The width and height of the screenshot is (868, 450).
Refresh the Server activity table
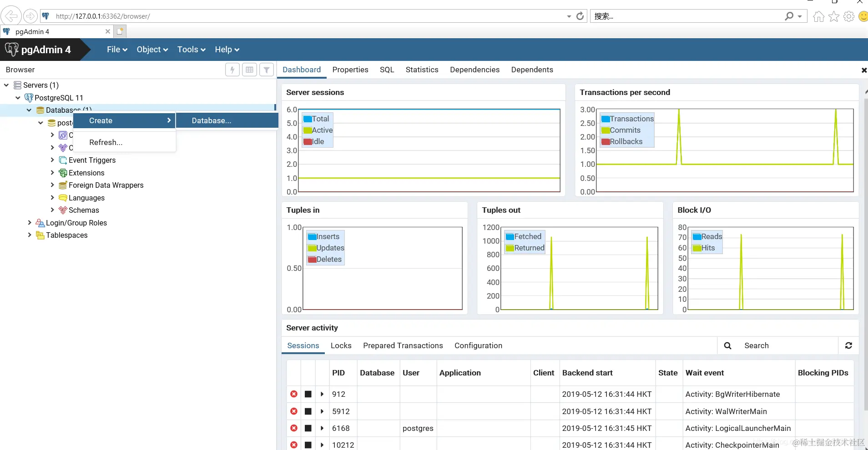tap(848, 345)
